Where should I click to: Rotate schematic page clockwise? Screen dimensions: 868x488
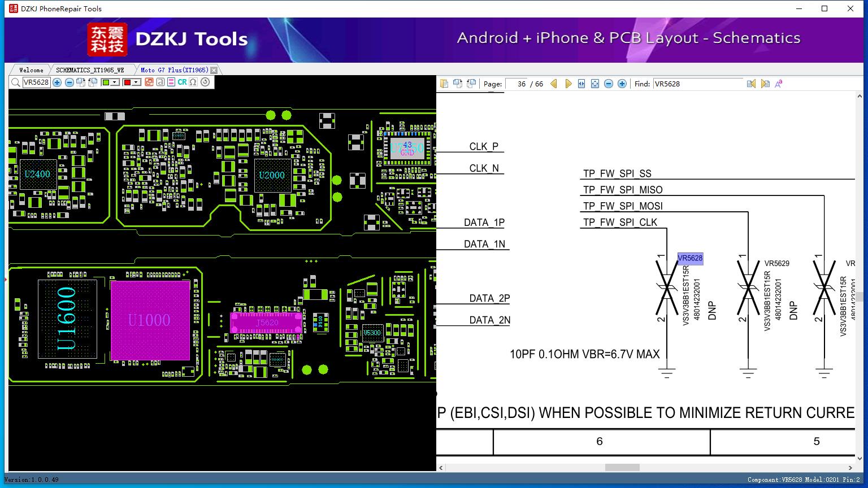point(458,84)
